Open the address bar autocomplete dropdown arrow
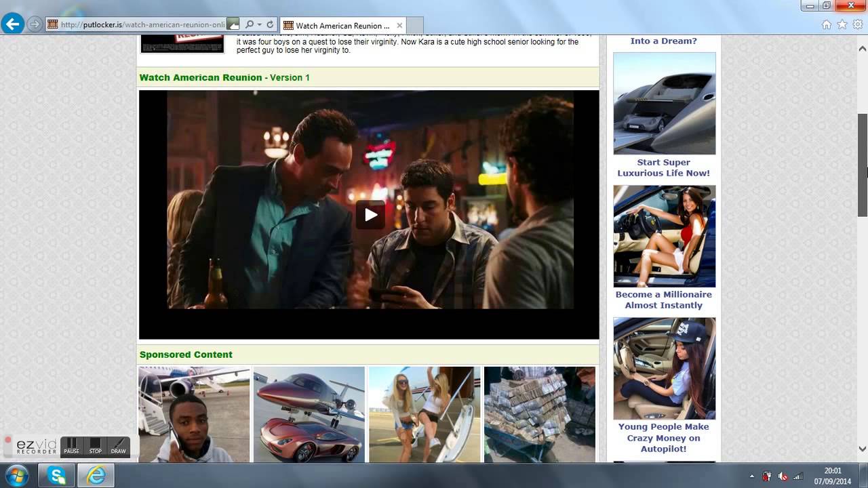Screen dimensions: 868x488 tap(260, 24)
